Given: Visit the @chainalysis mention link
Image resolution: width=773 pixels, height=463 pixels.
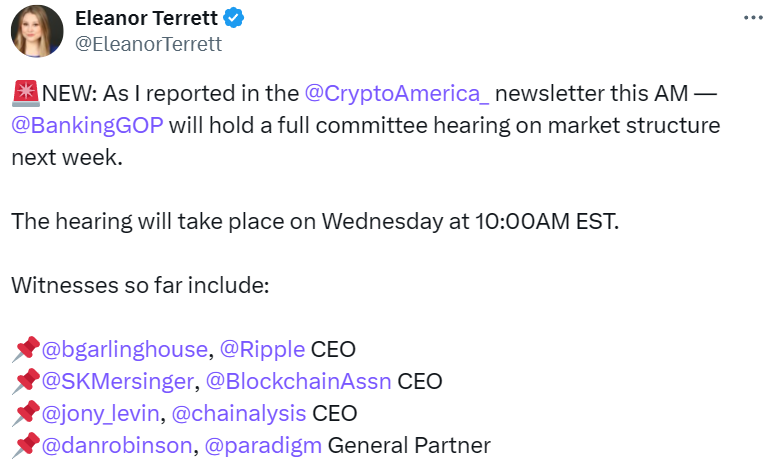Looking at the screenshot, I should (239, 413).
